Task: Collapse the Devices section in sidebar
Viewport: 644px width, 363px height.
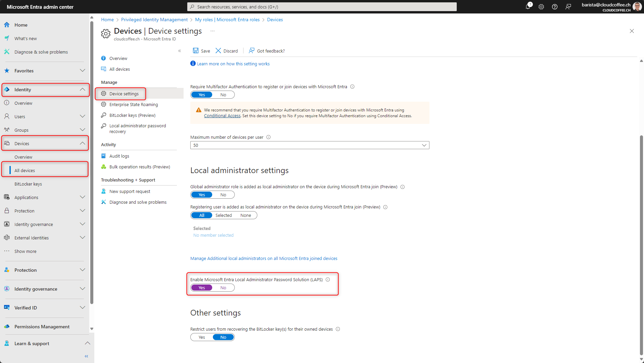Action: click(x=83, y=143)
